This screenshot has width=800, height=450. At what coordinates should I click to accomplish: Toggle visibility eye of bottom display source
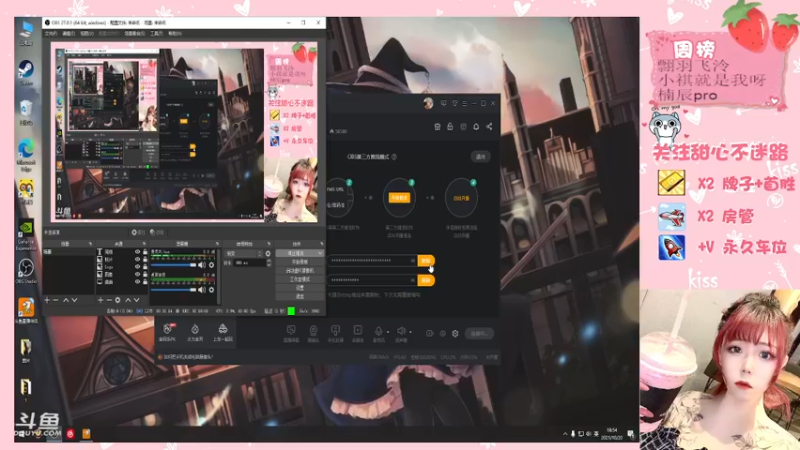[137, 282]
